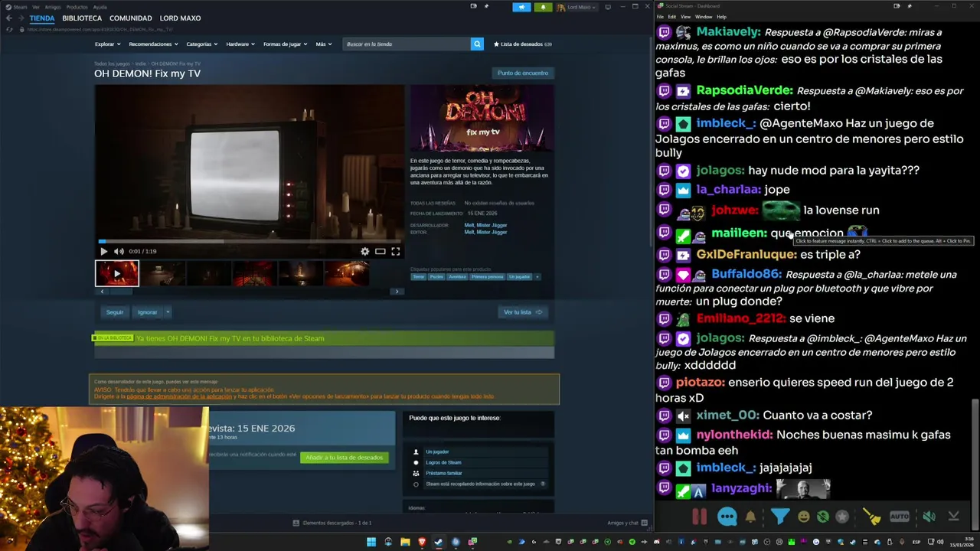980x551 pixels.
Task: Clear messages with the yellow broom icon
Action: click(x=872, y=517)
